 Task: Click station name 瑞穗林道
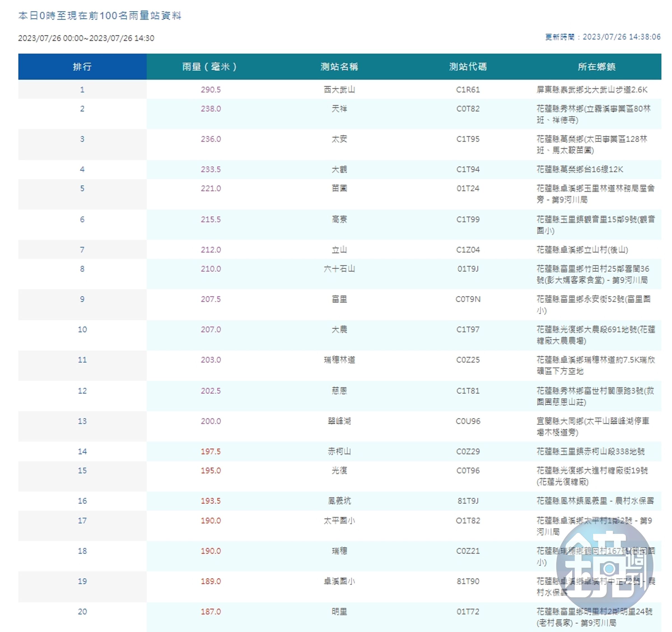pyautogui.click(x=339, y=360)
